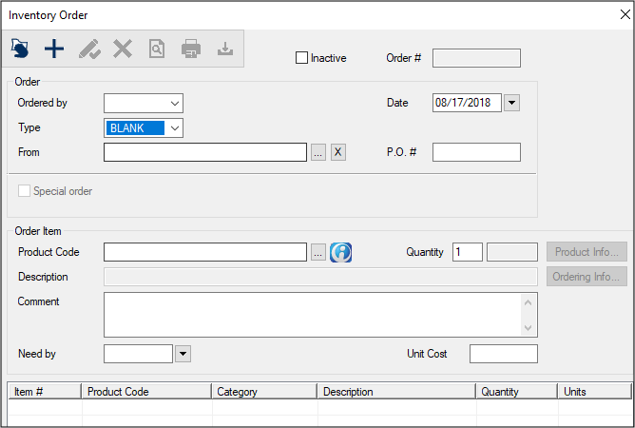Open the Ordered by dropdown

(174, 103)
